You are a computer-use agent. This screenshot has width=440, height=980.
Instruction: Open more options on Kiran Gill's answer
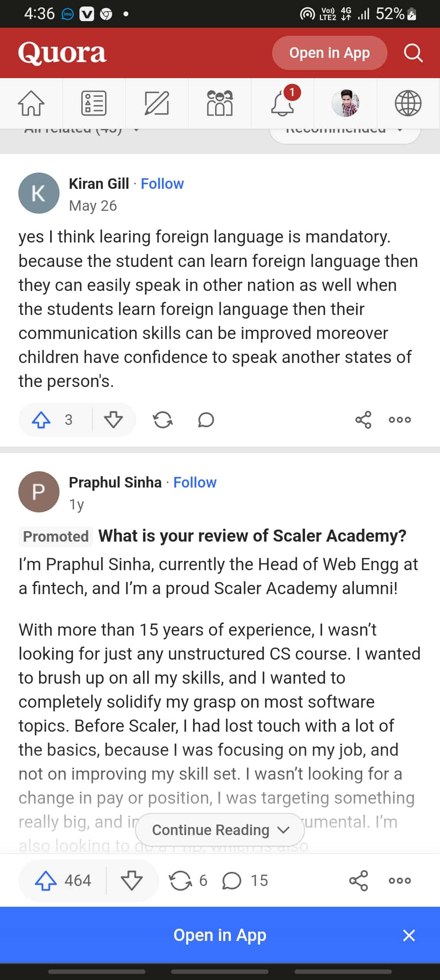(400, 420)
